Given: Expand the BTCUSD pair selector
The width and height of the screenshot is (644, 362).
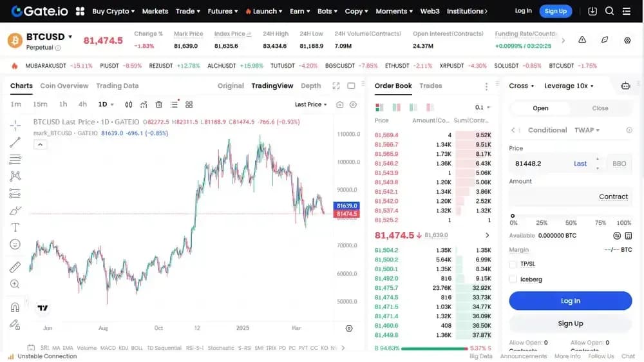Looking at the screenshot, I should pyautogui.click(x=70, y=37).
